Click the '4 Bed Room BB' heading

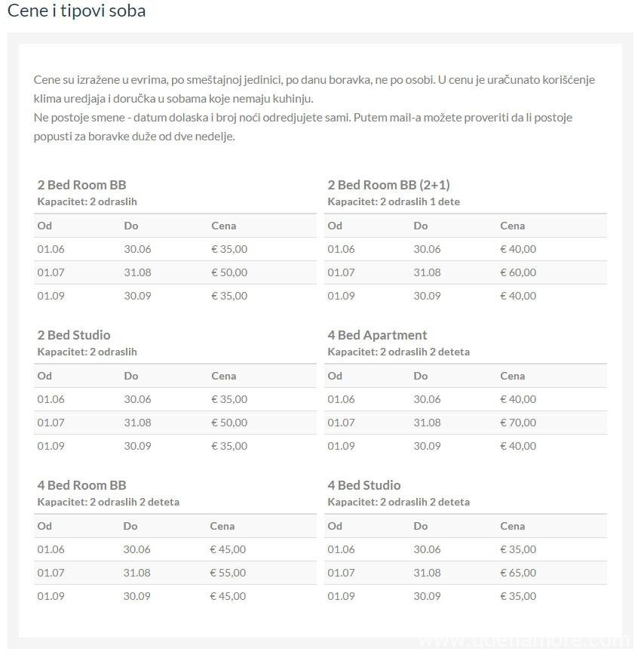[x=81, y=485]
